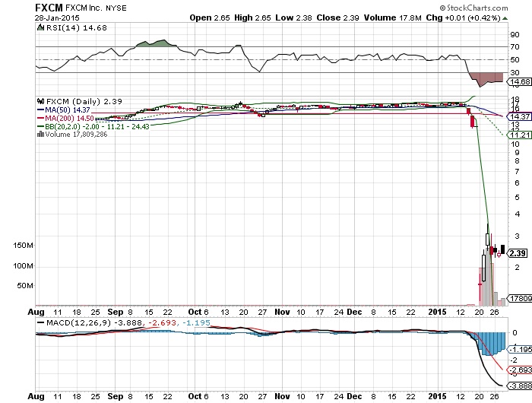Click the 150M label on volume axis
Screen dimensions: 532x403
click(x=23, y=245)
